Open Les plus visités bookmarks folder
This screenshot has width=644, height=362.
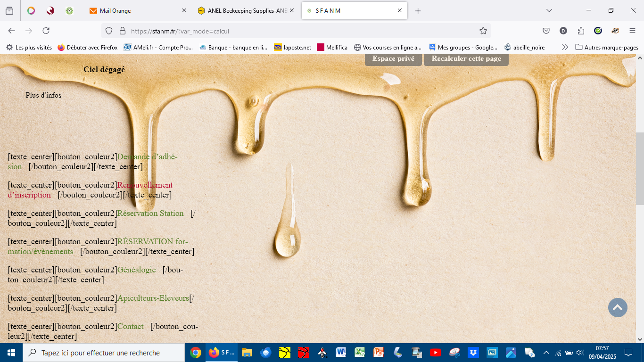[29, 47]
